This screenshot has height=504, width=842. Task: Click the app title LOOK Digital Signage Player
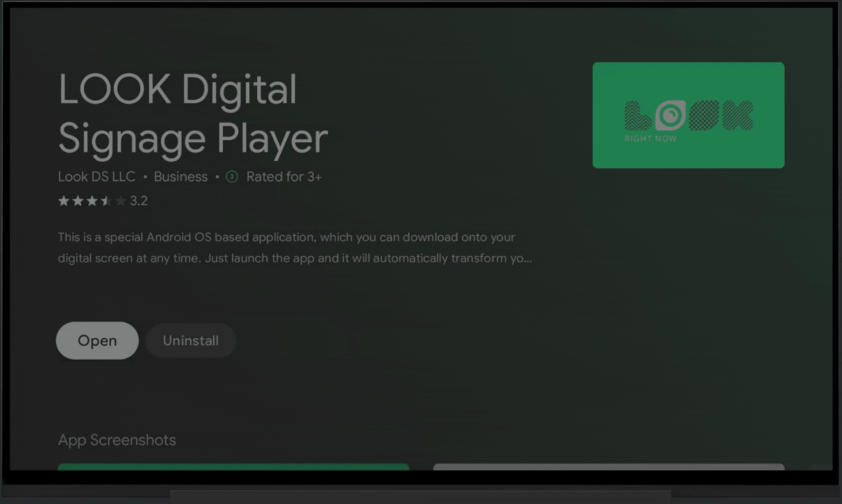(x=193, y=114)
